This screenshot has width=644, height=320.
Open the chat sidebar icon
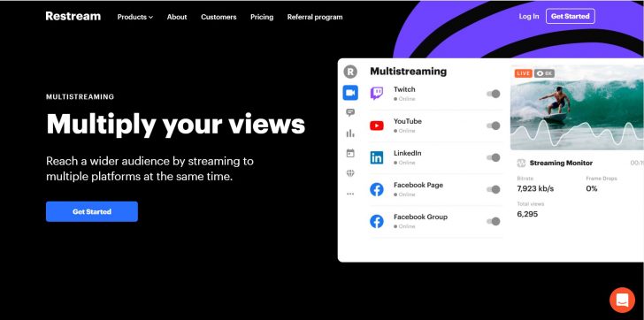click(350, 112)
